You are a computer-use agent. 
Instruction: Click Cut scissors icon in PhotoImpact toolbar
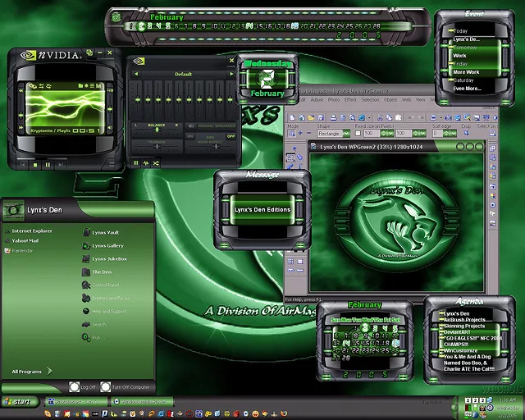pyautogui.click(x=380, y=117)
